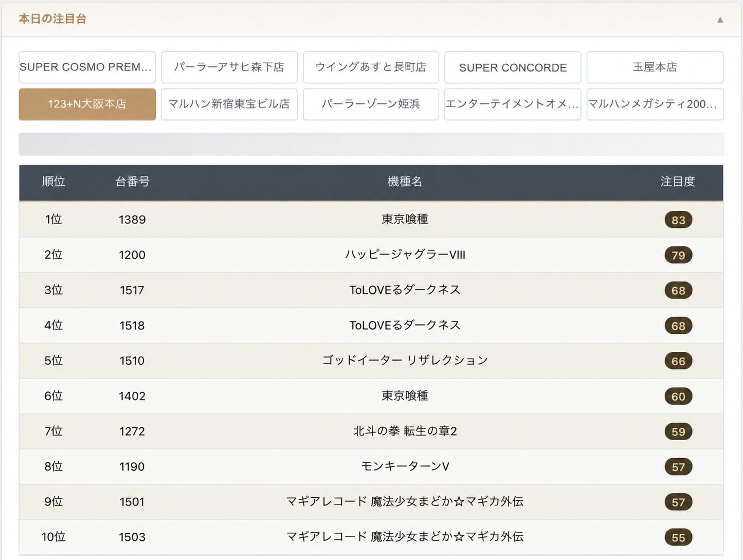The width and height of the screenshot is (743, 560).
Task: Switch to マルハン新宿東宝ビル店 tab
Action: 229,104
